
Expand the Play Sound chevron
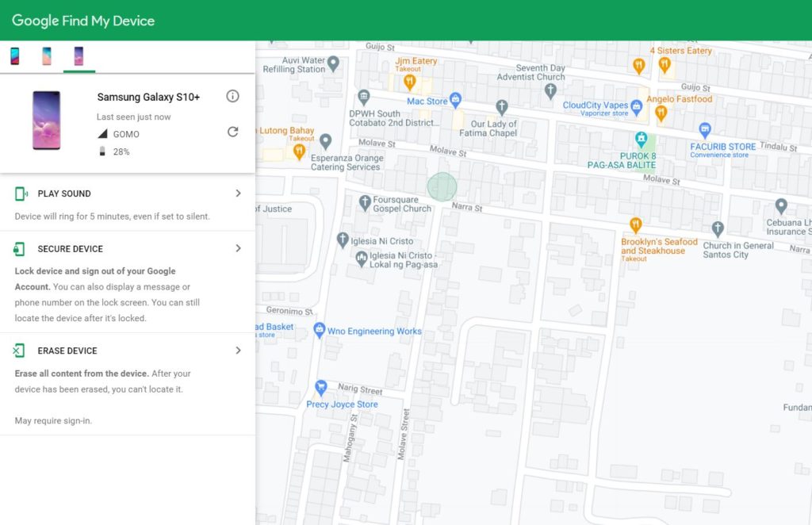pyautogui.click(x=238, y=194)
